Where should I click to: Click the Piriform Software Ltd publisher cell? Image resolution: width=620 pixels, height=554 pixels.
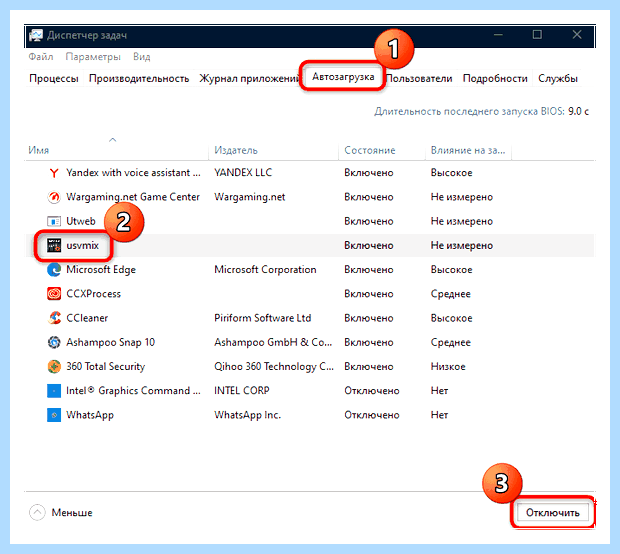263,318
